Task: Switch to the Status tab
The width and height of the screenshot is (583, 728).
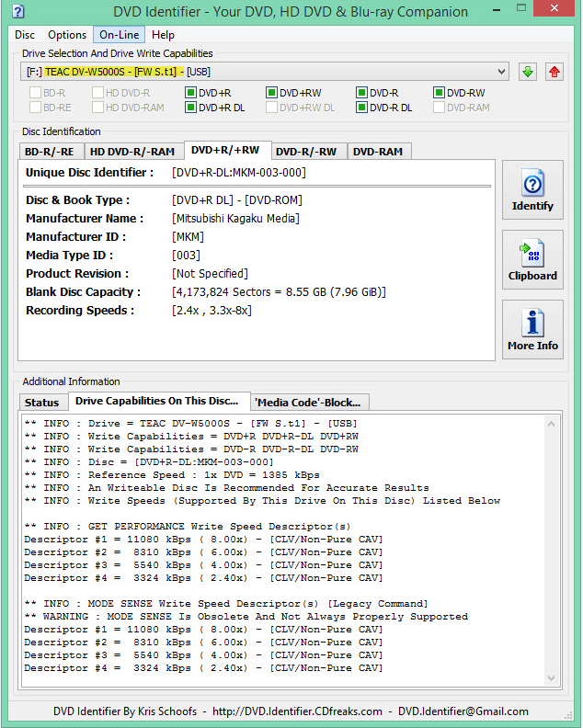Action: coord(41,403)
